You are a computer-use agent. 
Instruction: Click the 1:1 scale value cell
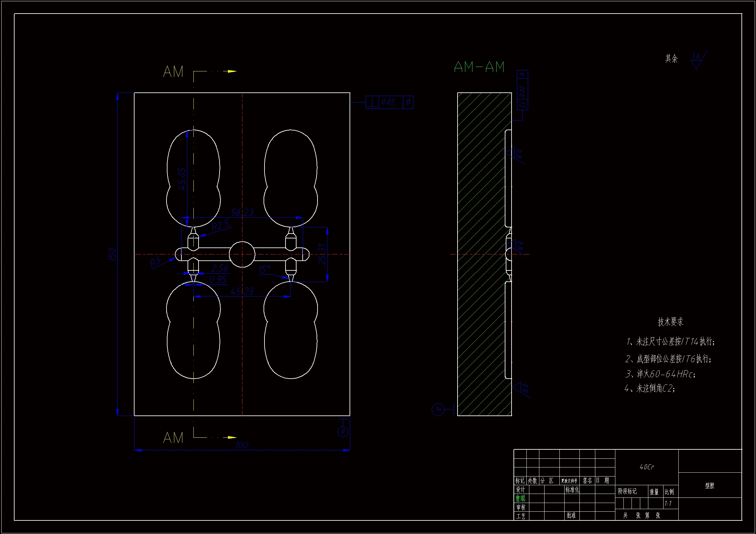pyautogui.click(x=668, y=503)
